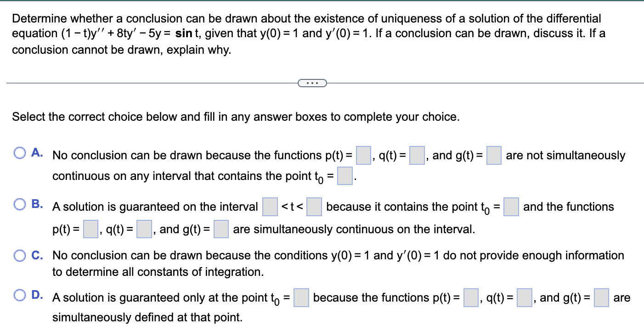644x336 pixels.
Task: Click the g(t) answer box in choice D
Action: (x=601, y=297)
